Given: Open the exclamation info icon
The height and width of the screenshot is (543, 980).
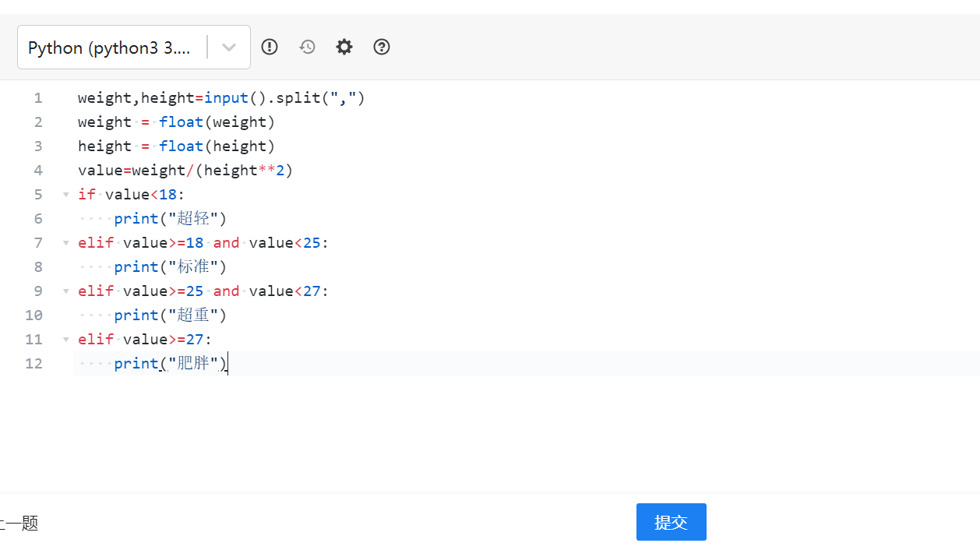Looking at the screenshot, I should [x=270, y=47].
